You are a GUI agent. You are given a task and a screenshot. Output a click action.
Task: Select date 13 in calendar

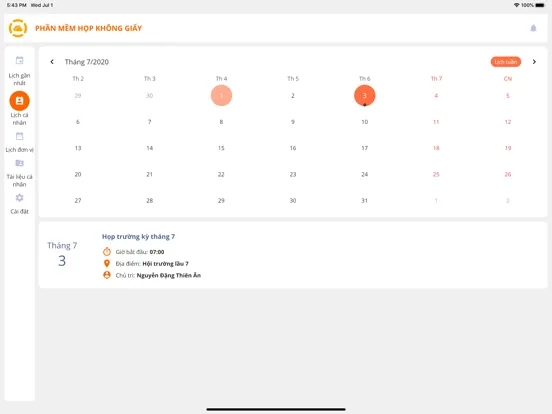(78, 148)
